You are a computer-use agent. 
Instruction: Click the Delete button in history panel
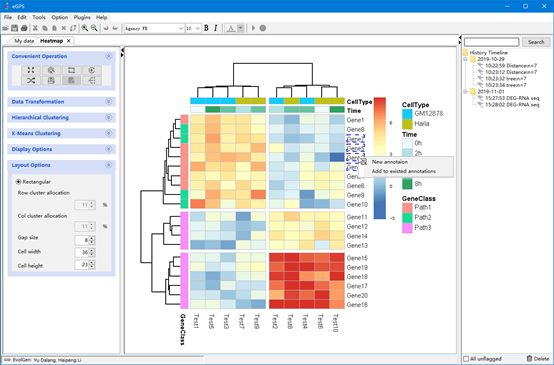tap(538, 359)
